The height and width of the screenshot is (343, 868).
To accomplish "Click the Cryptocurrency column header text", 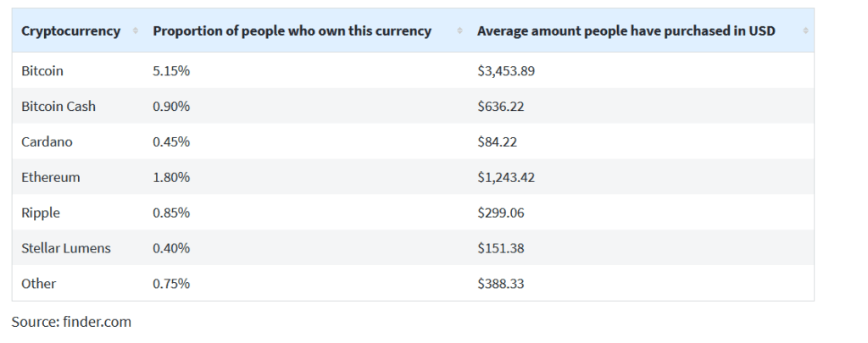I will click(x=70, y=31).
